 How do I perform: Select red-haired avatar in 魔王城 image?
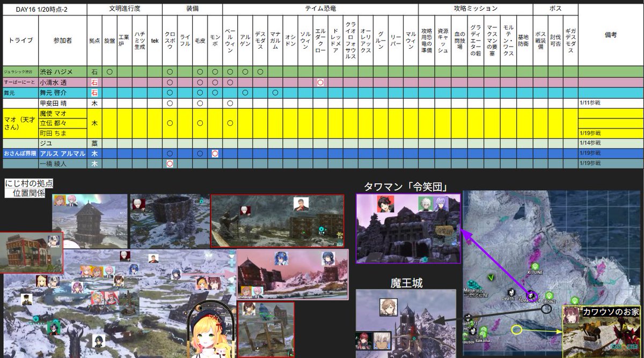coord(363,341)
